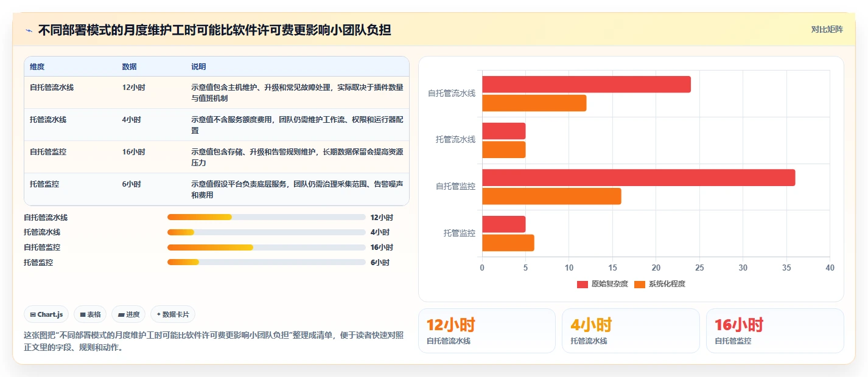Click the description starting 示意值假设平台负责
Screen dimensions: 868x377
297,189
